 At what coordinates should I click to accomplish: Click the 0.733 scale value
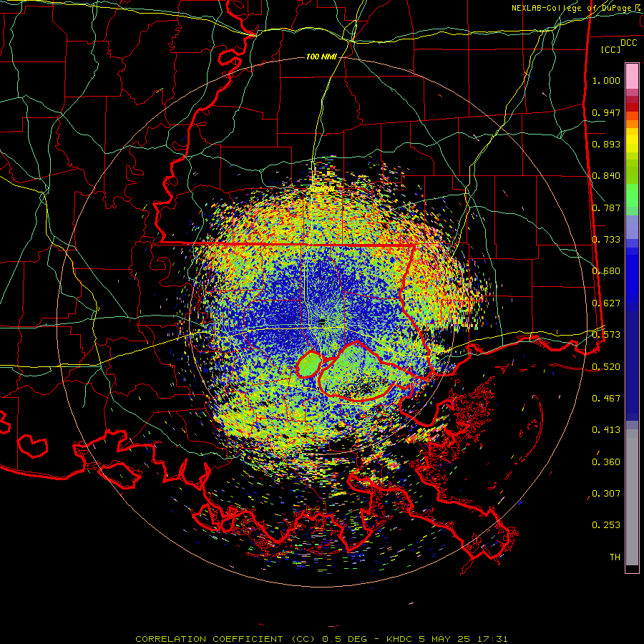606,240
